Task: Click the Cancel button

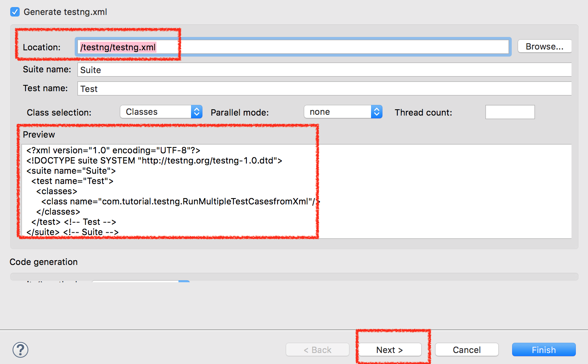Action: [x=467, y=350]
